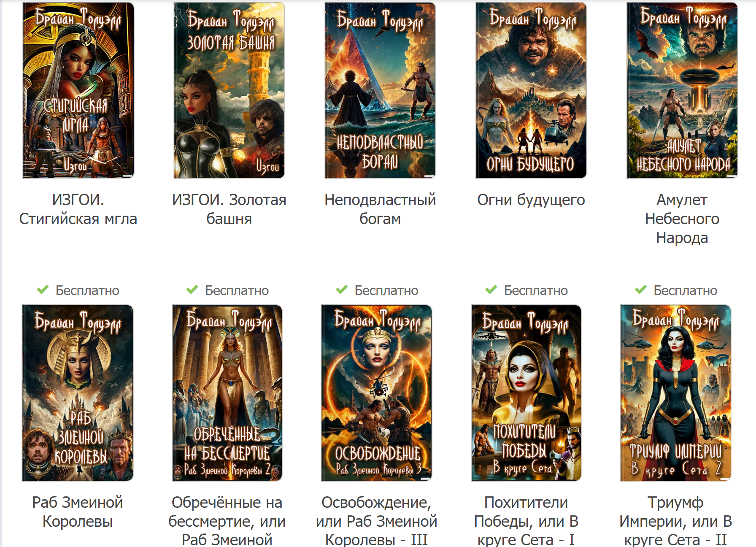Viewport: 756px width, 547px height.
Task: Click the green checkmark above Похитители Победы cover
Action: (491, 290)
